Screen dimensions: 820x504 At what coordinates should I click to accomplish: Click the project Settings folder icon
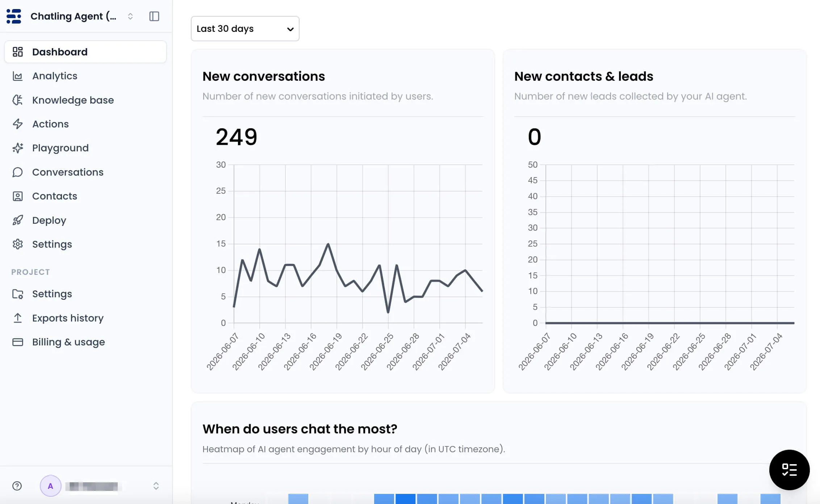click(18, 294)
